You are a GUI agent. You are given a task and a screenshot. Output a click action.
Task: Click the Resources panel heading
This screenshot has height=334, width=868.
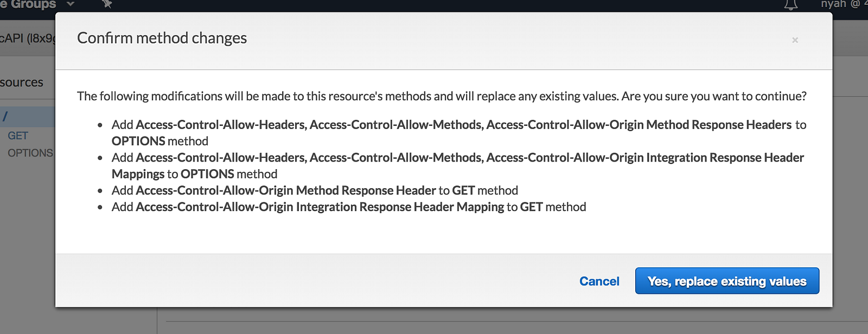pos(22,82)
